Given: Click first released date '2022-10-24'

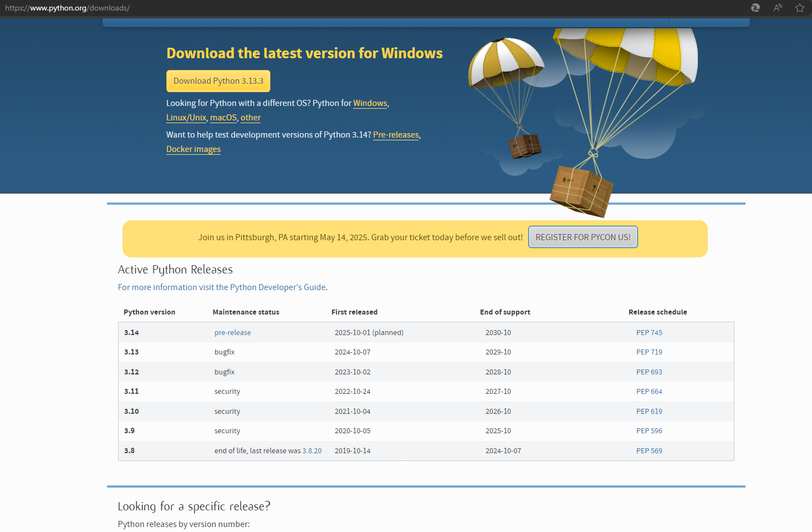Looking at the screenshot, I should coord(353,392).
